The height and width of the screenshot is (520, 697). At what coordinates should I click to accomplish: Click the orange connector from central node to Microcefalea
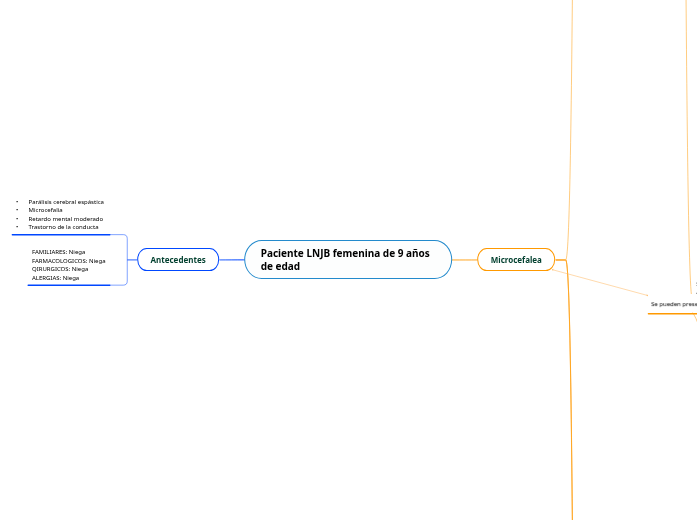coord(464,260)
